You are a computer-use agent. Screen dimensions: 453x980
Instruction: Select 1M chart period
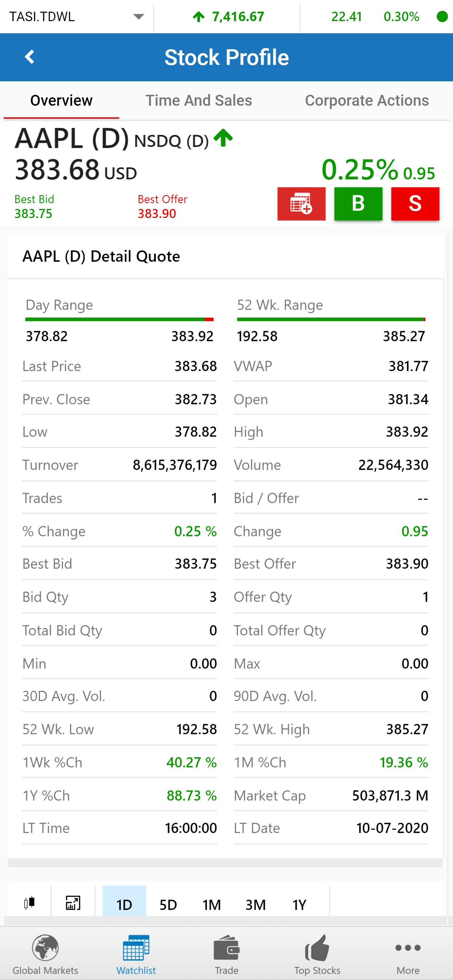click(212, 904)
